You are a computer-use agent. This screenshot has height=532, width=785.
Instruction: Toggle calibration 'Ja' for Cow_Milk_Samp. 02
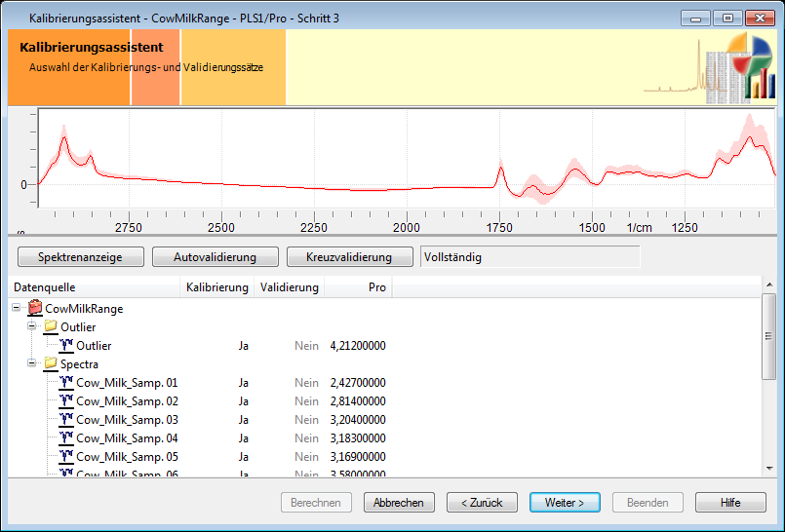pyautogui.click(x=243, y=401)
